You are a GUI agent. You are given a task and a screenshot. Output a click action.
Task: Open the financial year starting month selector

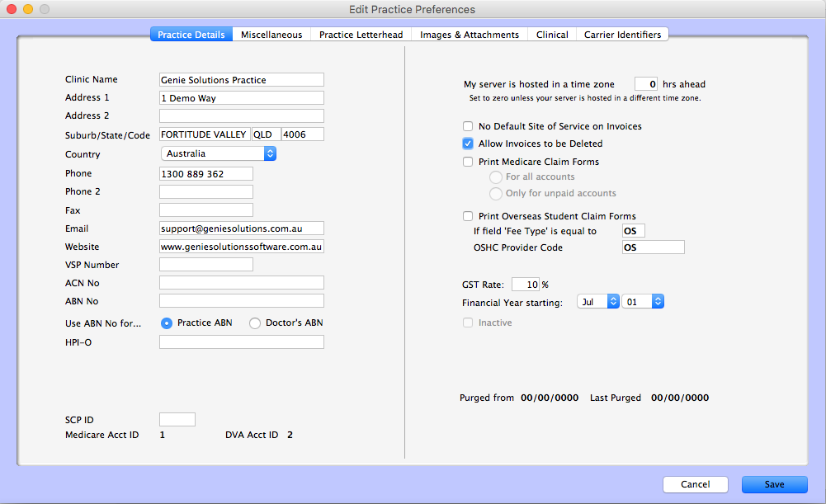tap(598, 301)
